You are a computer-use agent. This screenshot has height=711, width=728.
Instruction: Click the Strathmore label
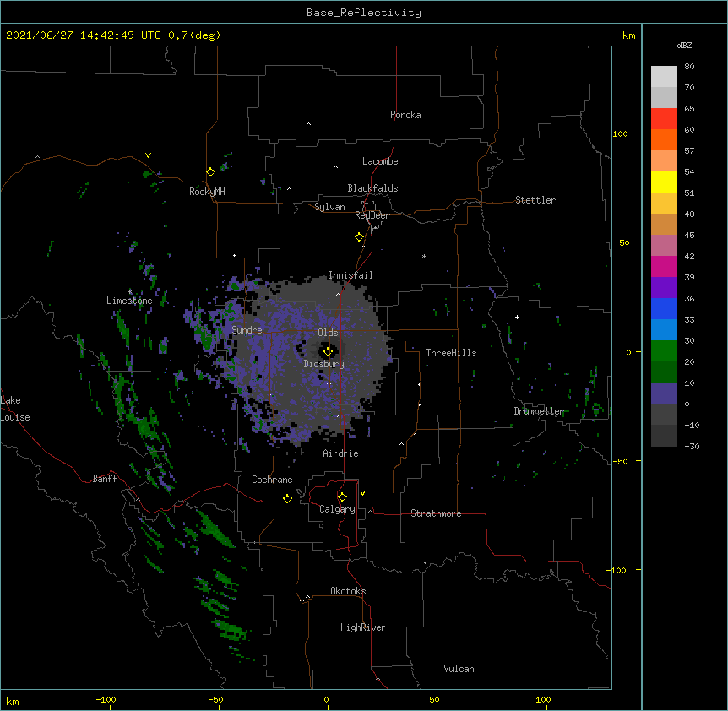click(x=436, y=513)
